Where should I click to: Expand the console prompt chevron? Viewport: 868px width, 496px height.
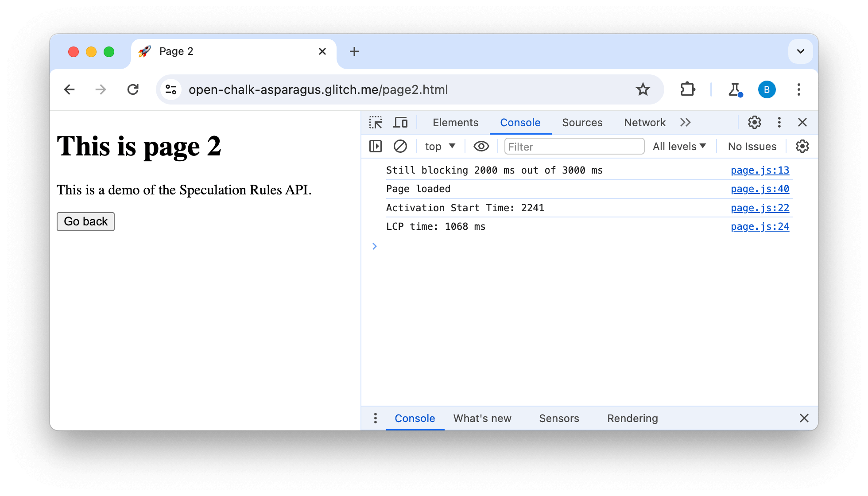point(374,246)
